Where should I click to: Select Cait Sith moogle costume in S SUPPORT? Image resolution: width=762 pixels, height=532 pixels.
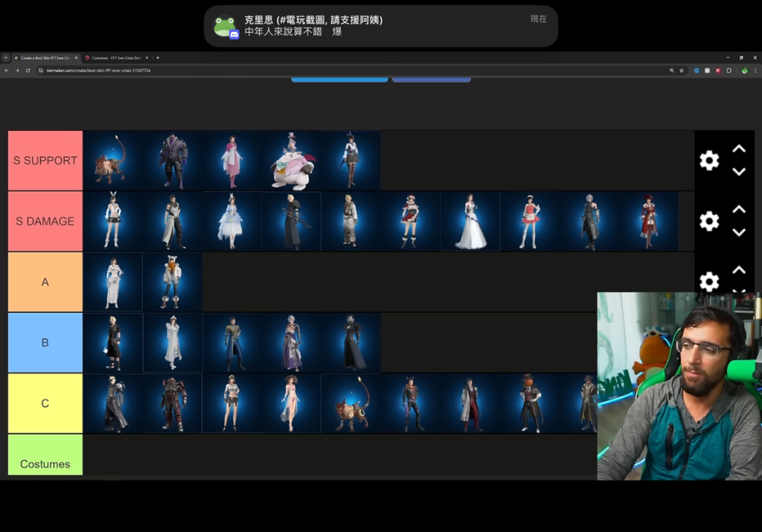[x=292, y=160]
